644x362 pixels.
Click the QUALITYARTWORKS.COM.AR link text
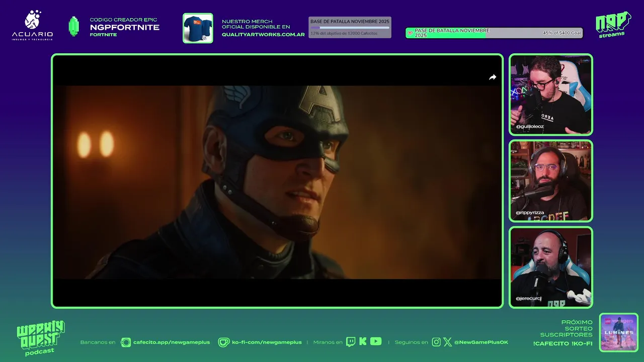(x=263, y=35)
